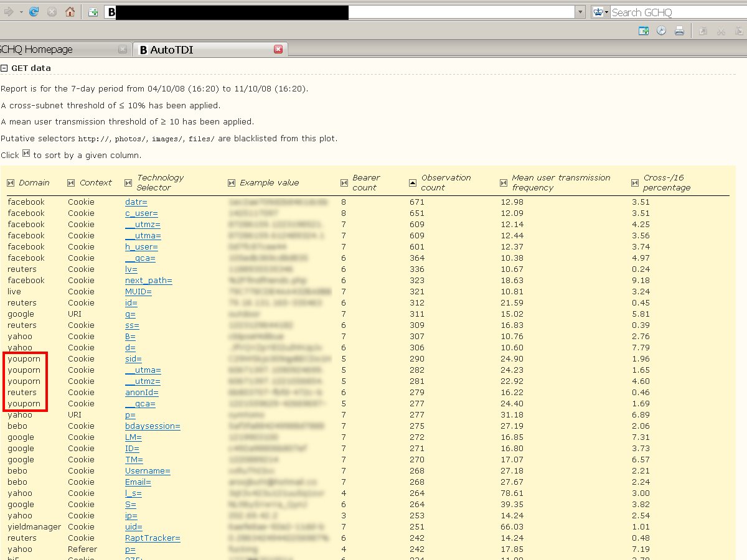747x560 pixels.
Task: Click the cut scissors icon
Action: pos(721,30)
